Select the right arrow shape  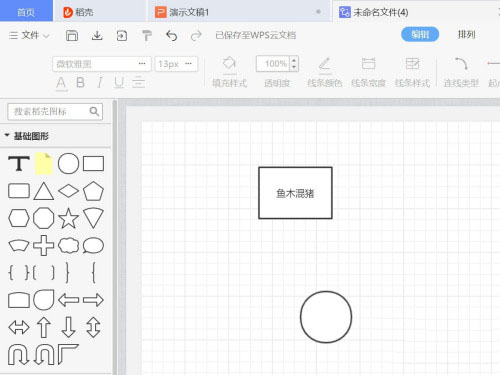coord(93,300)
